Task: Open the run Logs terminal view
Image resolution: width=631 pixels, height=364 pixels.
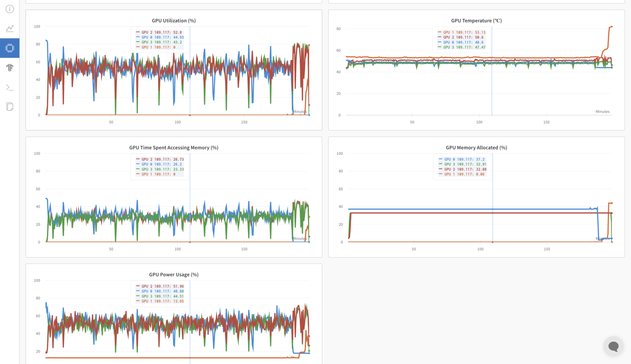Action: click(10, 87)
